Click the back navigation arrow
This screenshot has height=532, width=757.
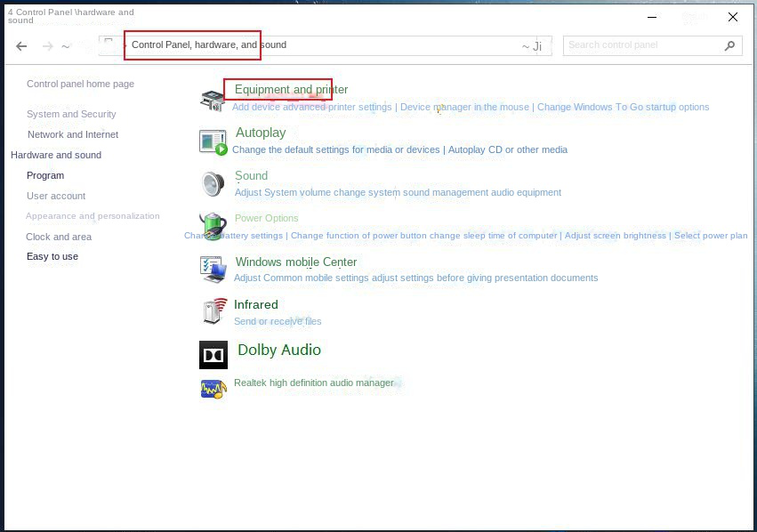[x=21, y=45]
